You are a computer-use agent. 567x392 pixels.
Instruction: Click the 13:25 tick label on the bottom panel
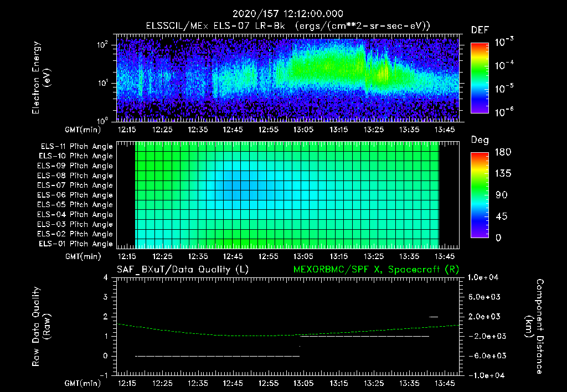click(374, 383)
